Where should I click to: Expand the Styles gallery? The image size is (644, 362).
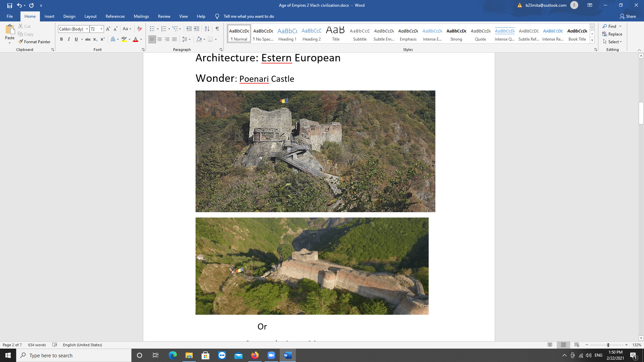pyautogui.click(x=592, y=41)
